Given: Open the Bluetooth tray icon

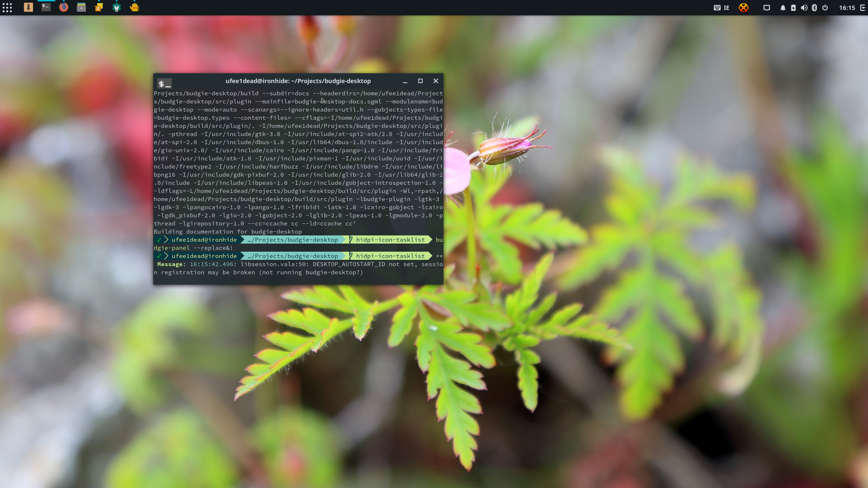Looking at the screenshot, I should click(814, 8).
